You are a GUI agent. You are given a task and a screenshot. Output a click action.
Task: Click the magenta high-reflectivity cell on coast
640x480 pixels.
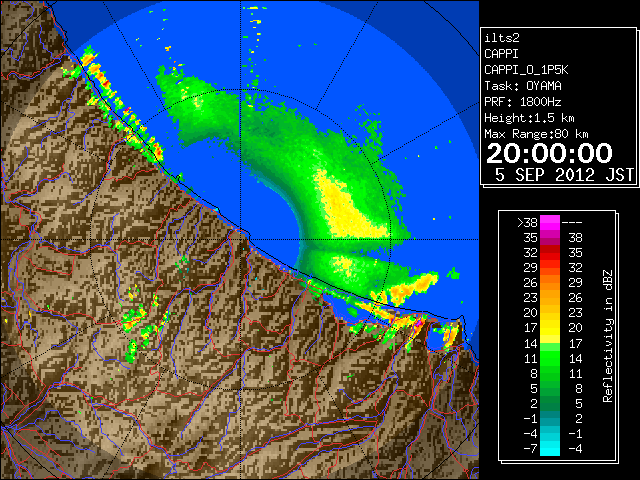(419, 324)
